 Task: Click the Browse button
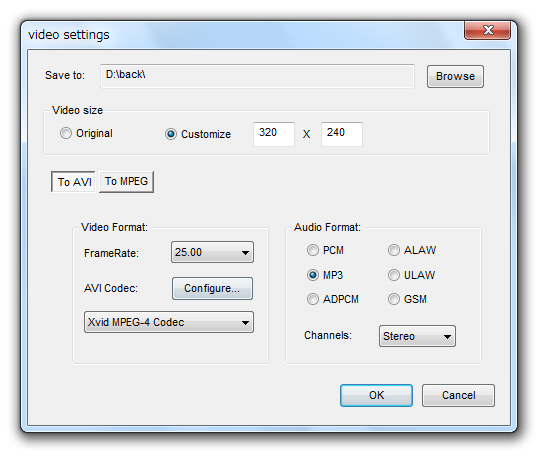pyautogui.click(x=455, y=76)
